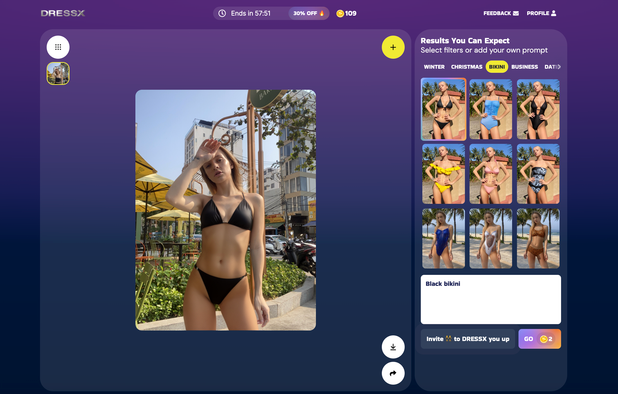Download the generated image
This screenshot has height=394, width=618.
[x=393, y=347]
